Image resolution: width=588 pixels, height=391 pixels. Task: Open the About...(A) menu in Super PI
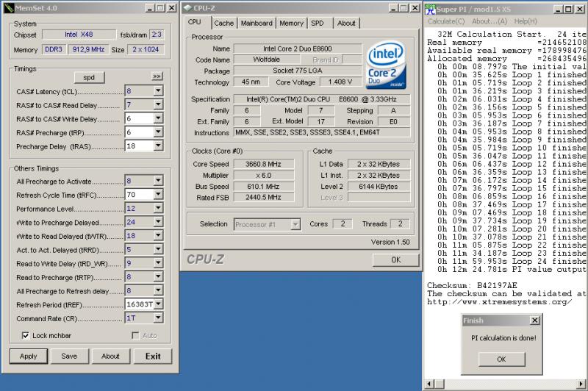490,21
